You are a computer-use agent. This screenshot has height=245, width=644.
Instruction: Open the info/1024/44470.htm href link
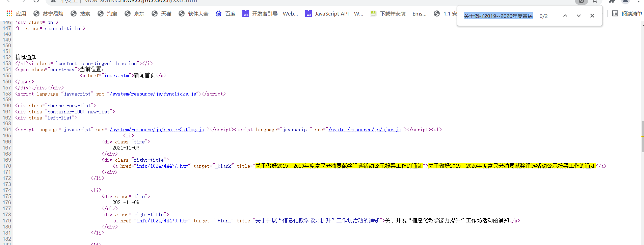click(x=162, y=221)
